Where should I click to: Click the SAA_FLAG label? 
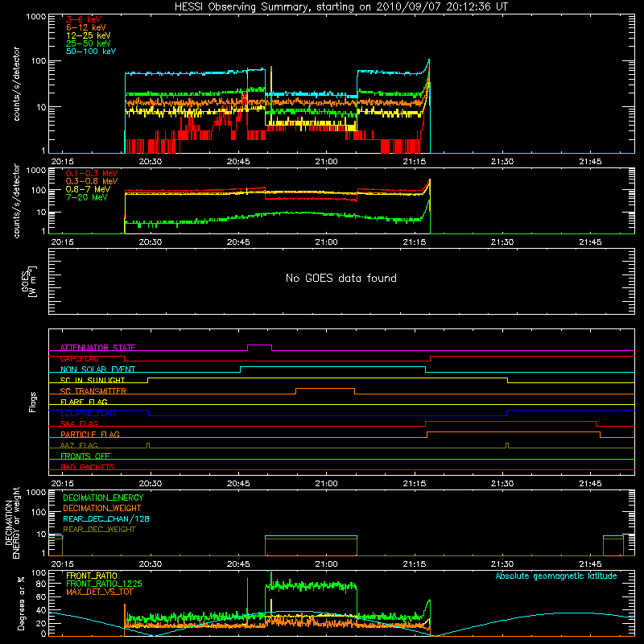coord(79,423)
